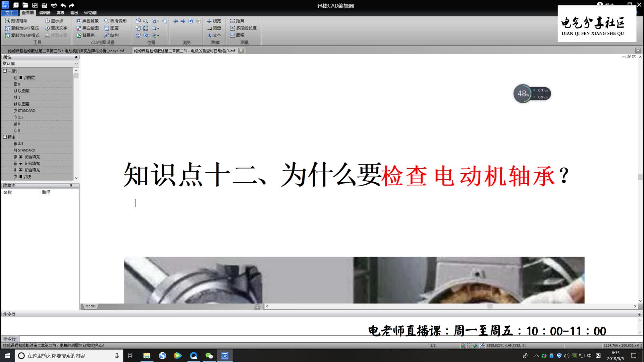The width and height of the screenshot is (644, 362).
Task: Click the Redo arrow icon
Action: click(72, 5)
